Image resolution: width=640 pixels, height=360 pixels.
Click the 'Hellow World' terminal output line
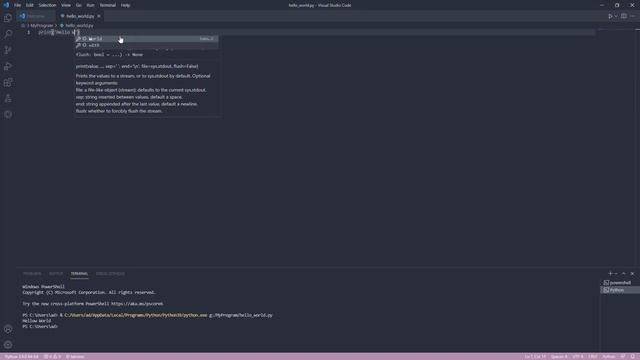[x=37, y=321]
